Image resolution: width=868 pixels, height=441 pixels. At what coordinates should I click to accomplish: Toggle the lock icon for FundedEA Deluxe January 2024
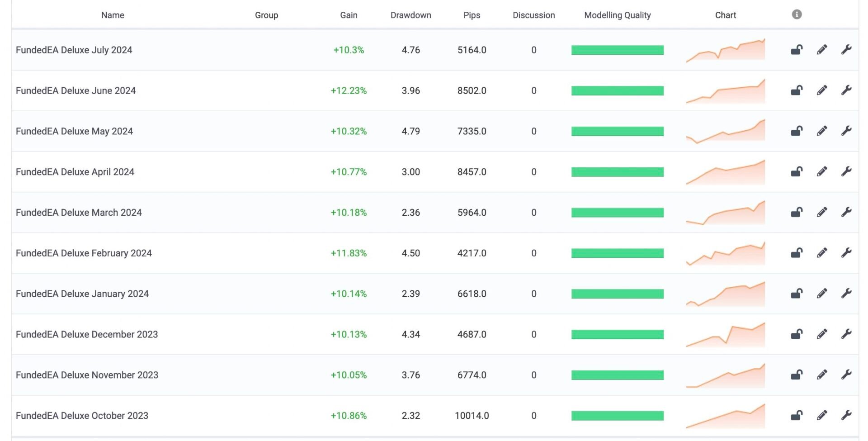pos(797,294)
